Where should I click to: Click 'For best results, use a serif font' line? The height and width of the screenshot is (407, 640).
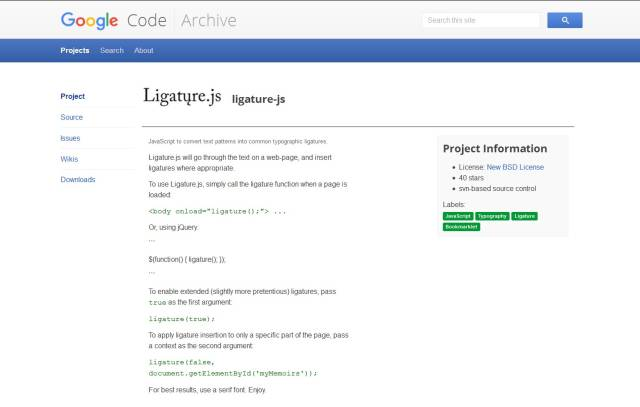click(x=207, y=390)
